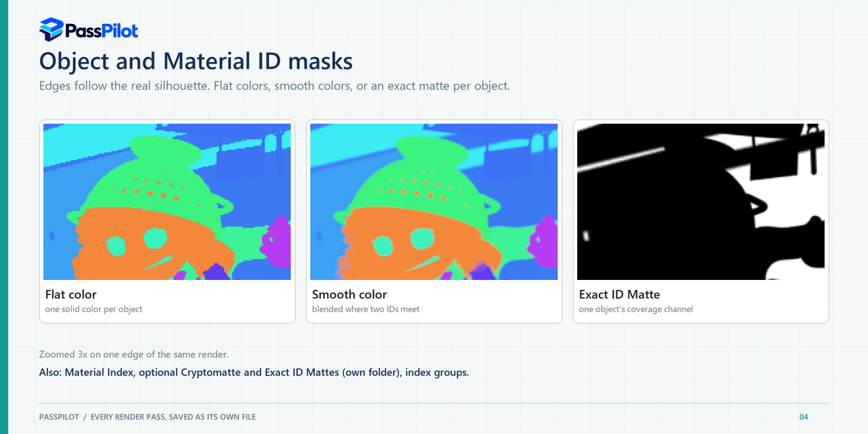Click the 'Exact ID Matte' card title
This screenshot has height=434, width=868.
[620, 294]
